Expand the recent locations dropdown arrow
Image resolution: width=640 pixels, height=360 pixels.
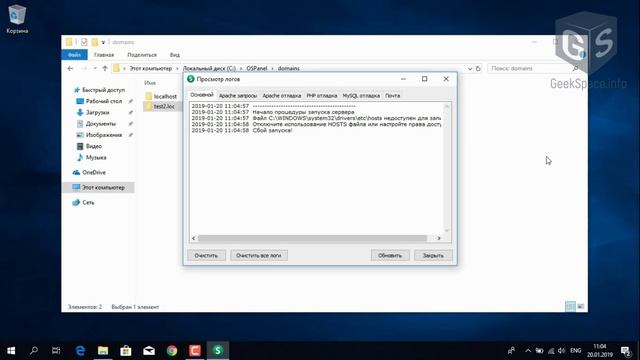click(x=95, y=69)
